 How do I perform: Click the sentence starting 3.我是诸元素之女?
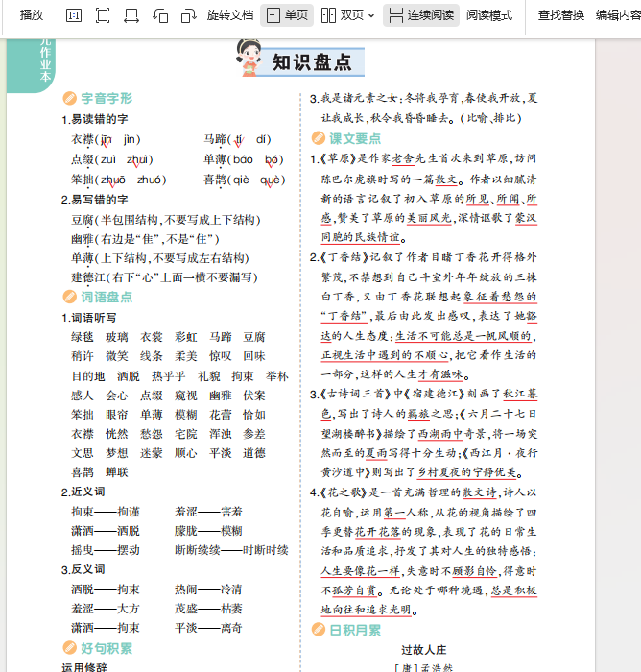[424, 108]
